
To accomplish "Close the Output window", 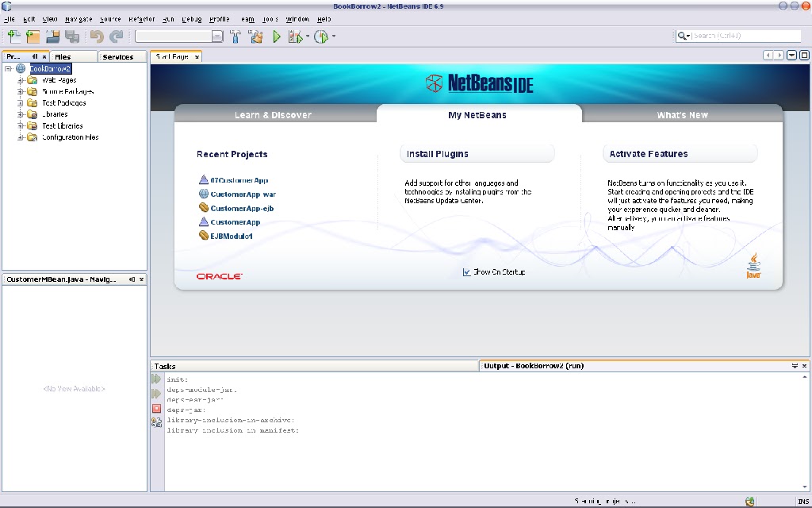I will point(804,366).
